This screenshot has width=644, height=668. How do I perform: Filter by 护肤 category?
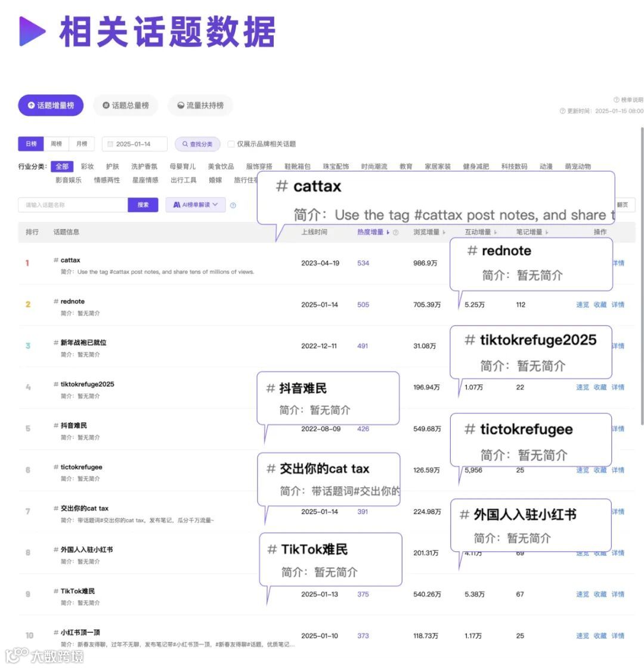tap(113, 166)
